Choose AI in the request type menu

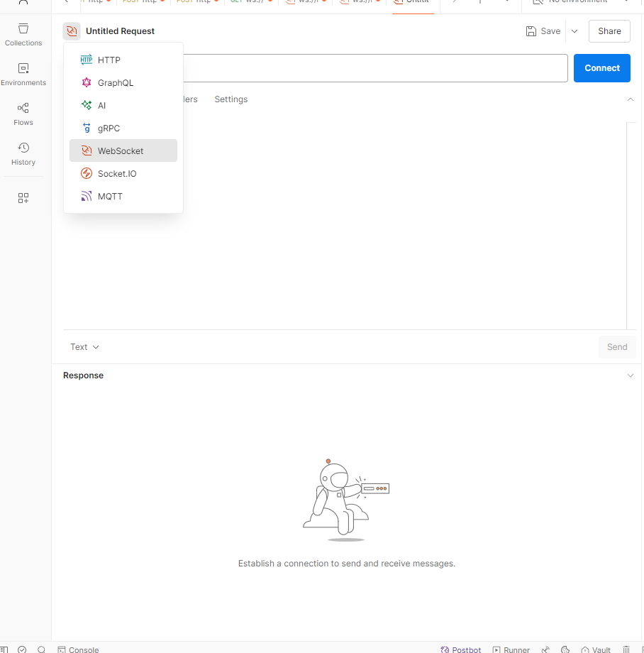(x=123, y=105)
